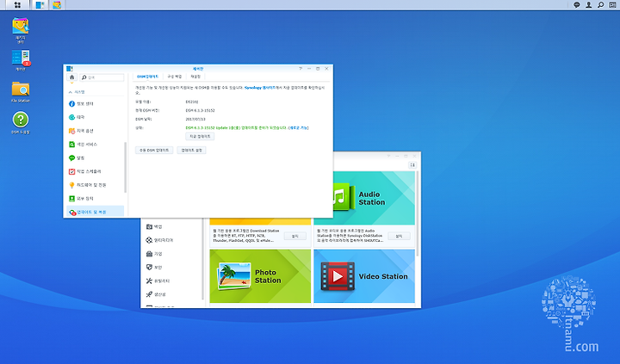Switch to Control Panel in the taskbar
This screenshot has width=620, height=364.
tap(40, 5)
